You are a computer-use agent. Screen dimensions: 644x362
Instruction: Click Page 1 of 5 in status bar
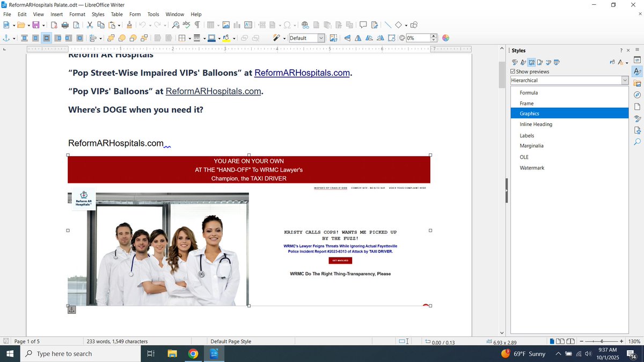[x=27, y=341]
